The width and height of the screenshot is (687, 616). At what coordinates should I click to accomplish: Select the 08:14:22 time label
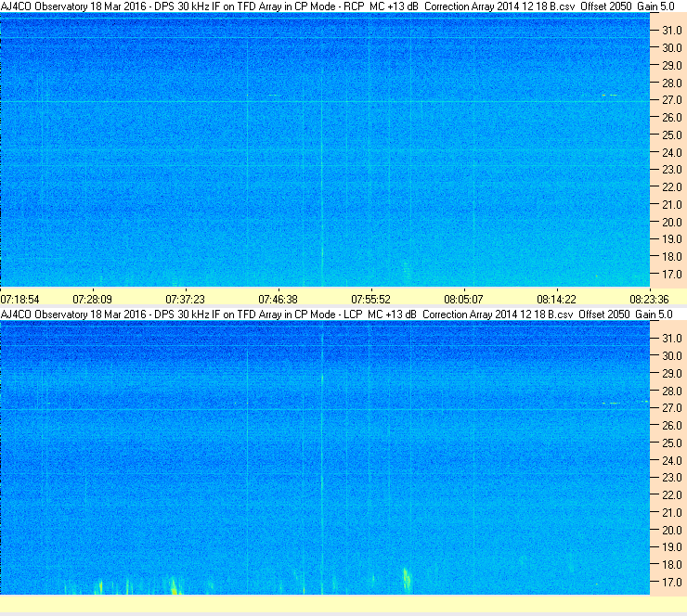[557, 300]
